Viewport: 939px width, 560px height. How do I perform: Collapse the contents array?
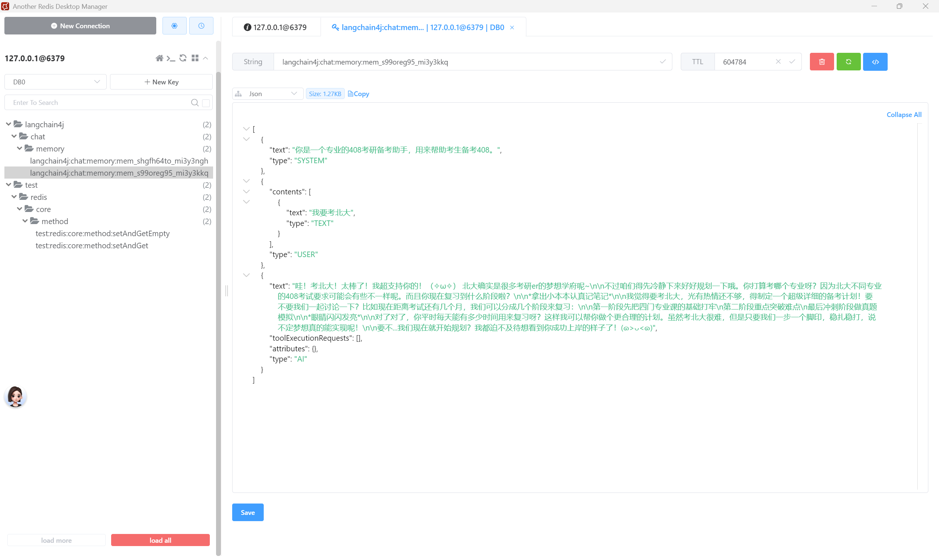coord(246,192)
